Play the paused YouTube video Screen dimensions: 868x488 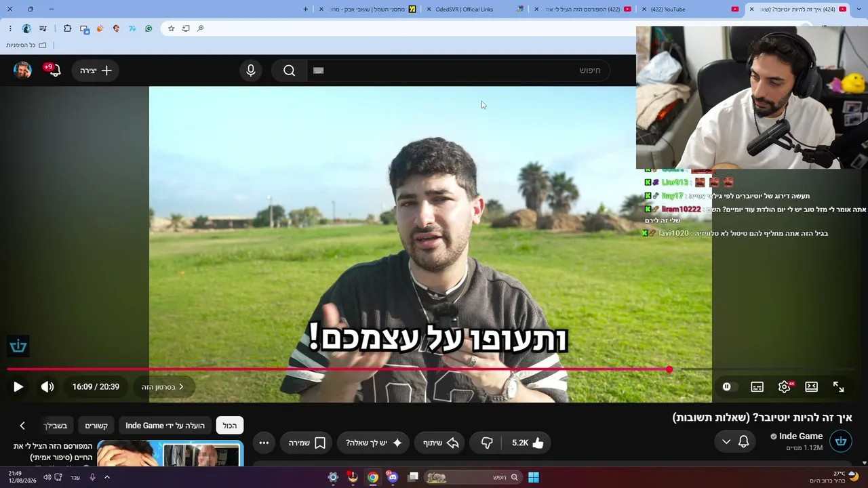click(18, 387)
